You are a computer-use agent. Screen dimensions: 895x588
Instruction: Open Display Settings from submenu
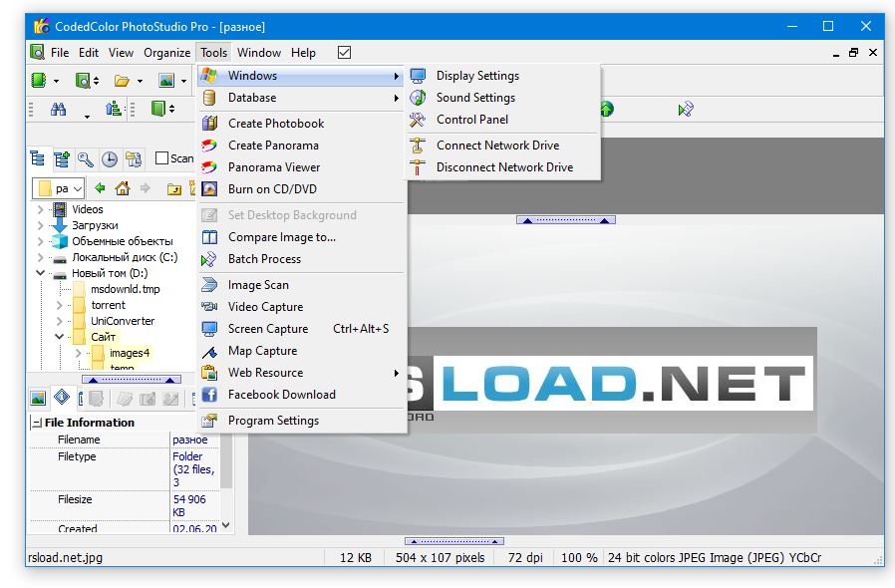point(503,76)
